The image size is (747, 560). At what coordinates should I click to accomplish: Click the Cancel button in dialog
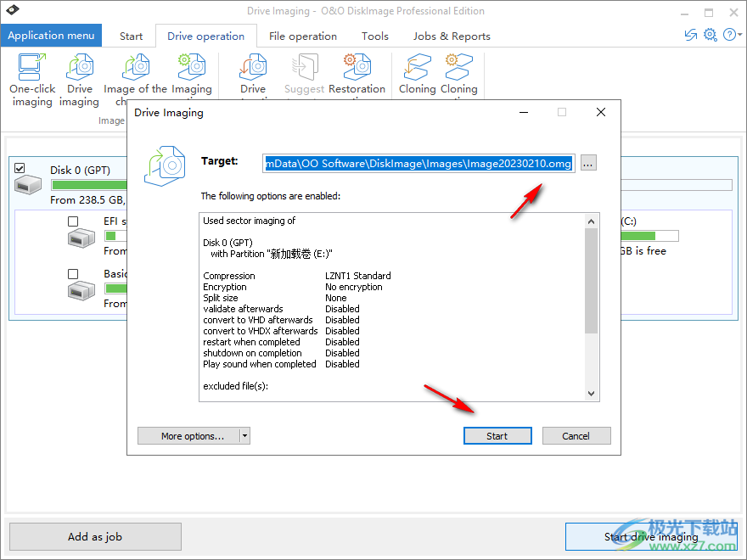(576, 436)
